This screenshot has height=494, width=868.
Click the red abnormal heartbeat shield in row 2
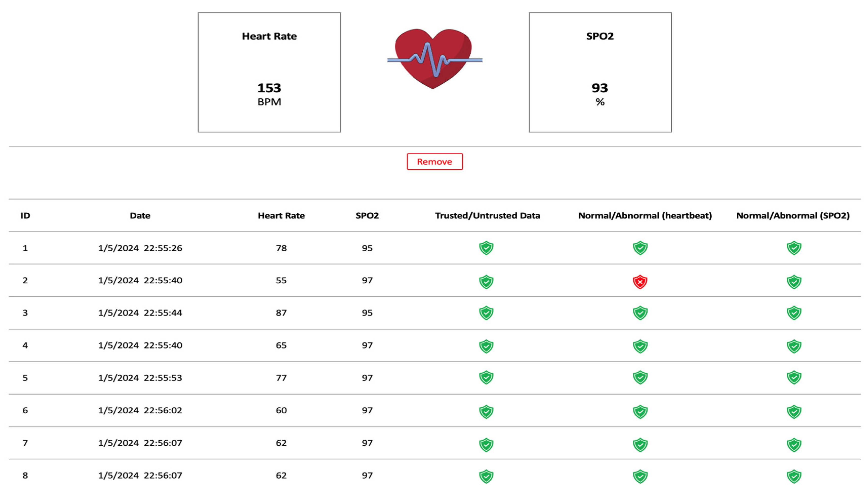pyautogui.click(x=640, y=282)
